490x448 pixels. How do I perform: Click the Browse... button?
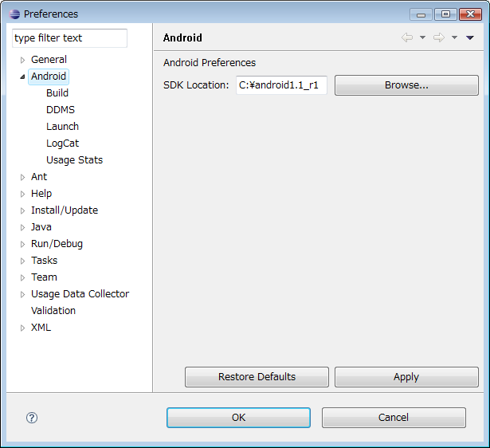pyautogui.click(x=406, y=85)
